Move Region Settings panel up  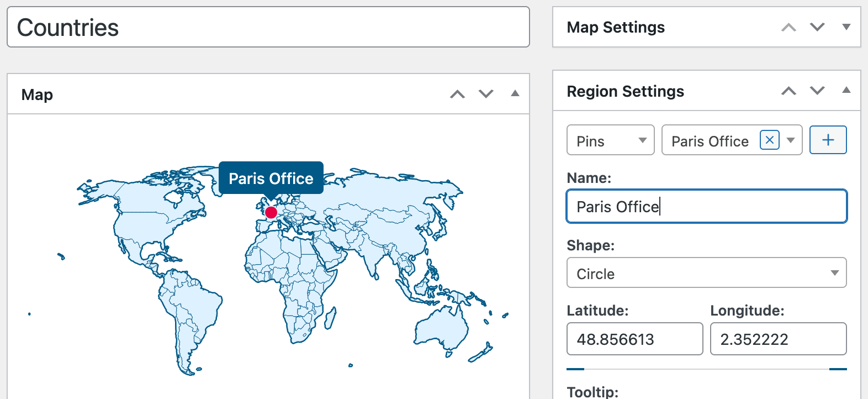788,91
